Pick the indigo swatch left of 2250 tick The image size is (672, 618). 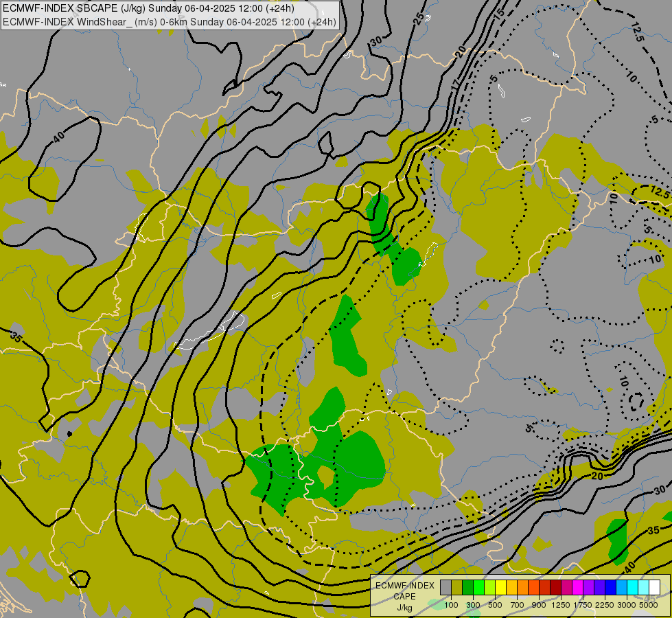pyautogui.click(x=600, y=587)
